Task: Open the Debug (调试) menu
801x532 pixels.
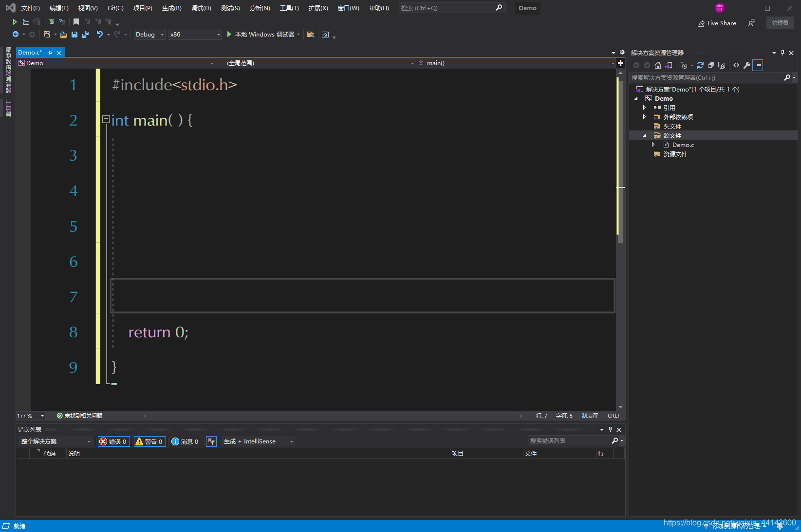Action: [x=201, y=8]
